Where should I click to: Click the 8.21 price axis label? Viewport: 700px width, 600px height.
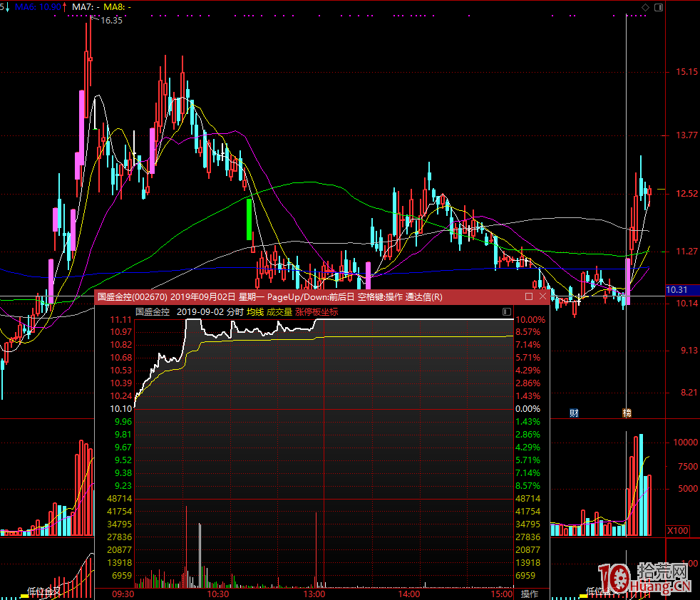(689, 393)
